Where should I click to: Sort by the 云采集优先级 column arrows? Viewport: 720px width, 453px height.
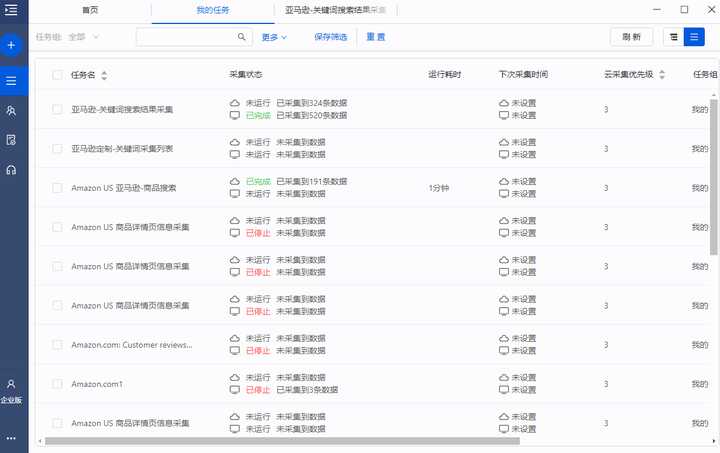662,74
